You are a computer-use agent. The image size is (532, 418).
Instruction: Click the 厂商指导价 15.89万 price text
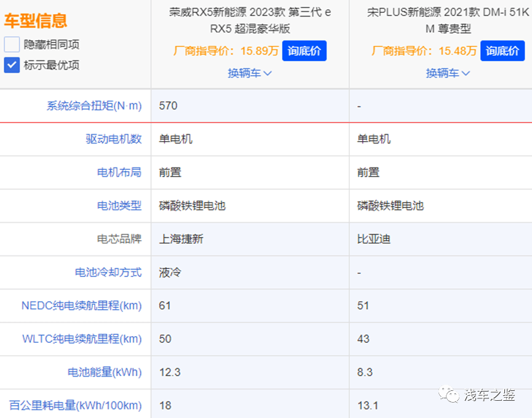click(x=226, y=51)
